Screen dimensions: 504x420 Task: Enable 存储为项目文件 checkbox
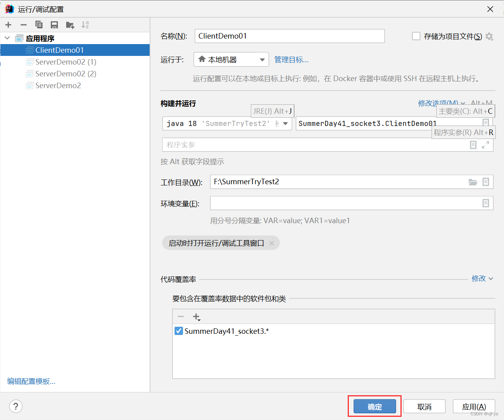coord(416,36)
